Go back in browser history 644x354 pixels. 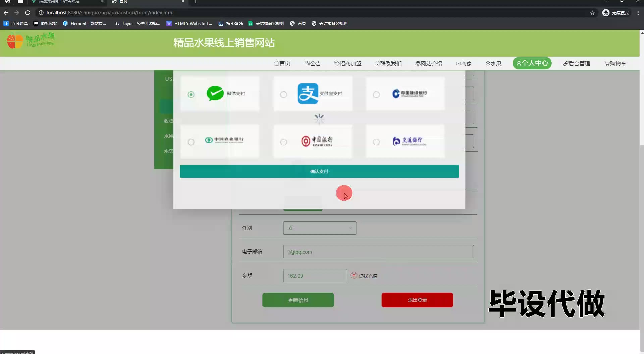coord(6,13)
